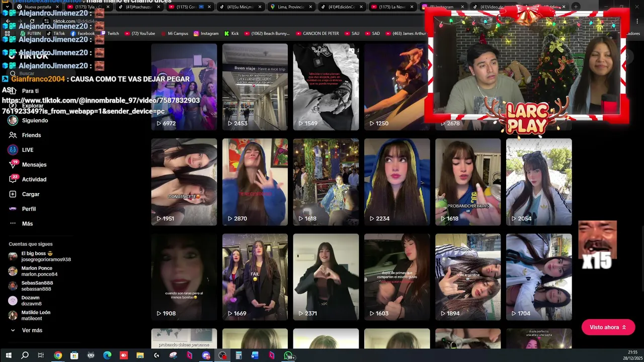Open Perfil in sidebar
The width and height of the screenshot is (644, 362).
(x=23, y=209)
